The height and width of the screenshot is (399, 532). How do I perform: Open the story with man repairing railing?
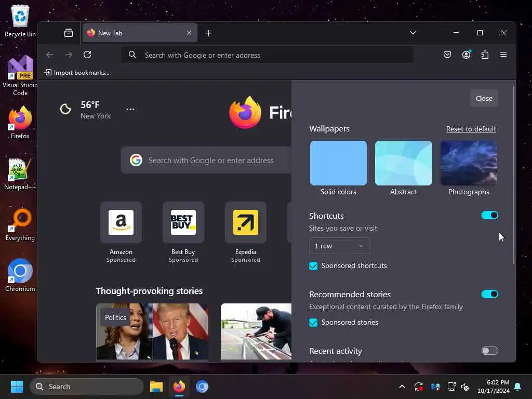(x=256, y=331)
